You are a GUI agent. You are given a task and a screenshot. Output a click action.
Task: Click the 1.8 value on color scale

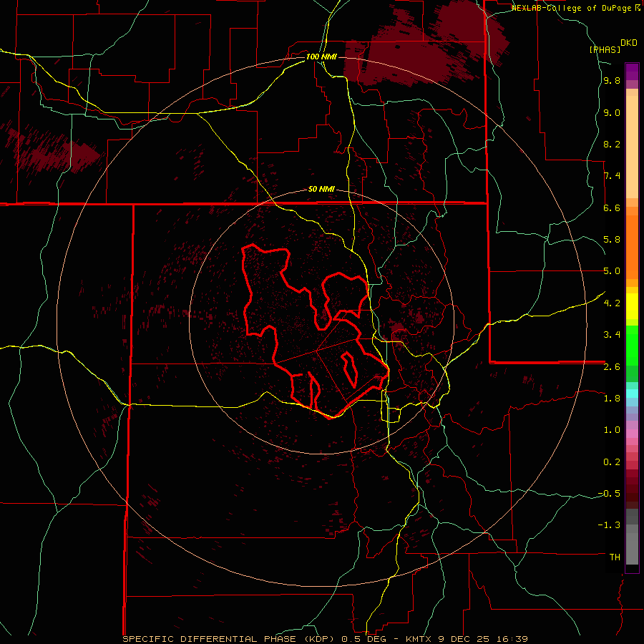612,399
